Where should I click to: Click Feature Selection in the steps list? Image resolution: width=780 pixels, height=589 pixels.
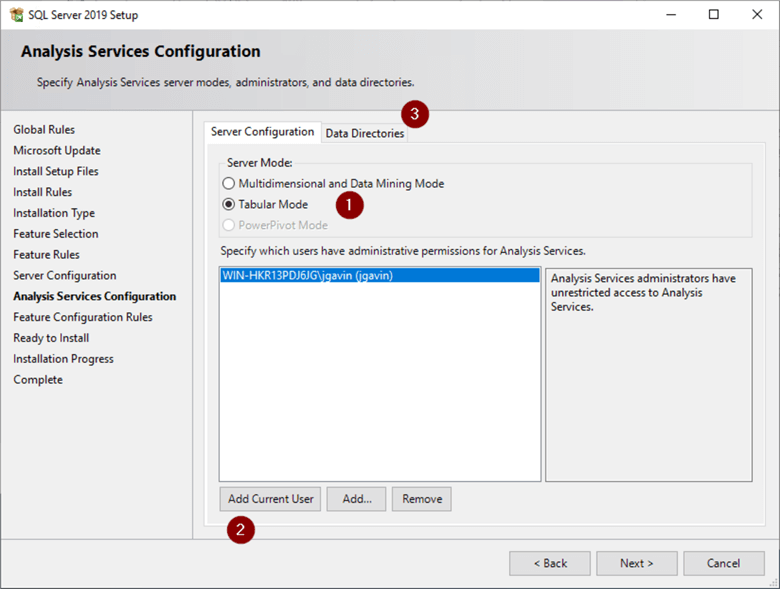pyautogui.click(x=56, y=234)
